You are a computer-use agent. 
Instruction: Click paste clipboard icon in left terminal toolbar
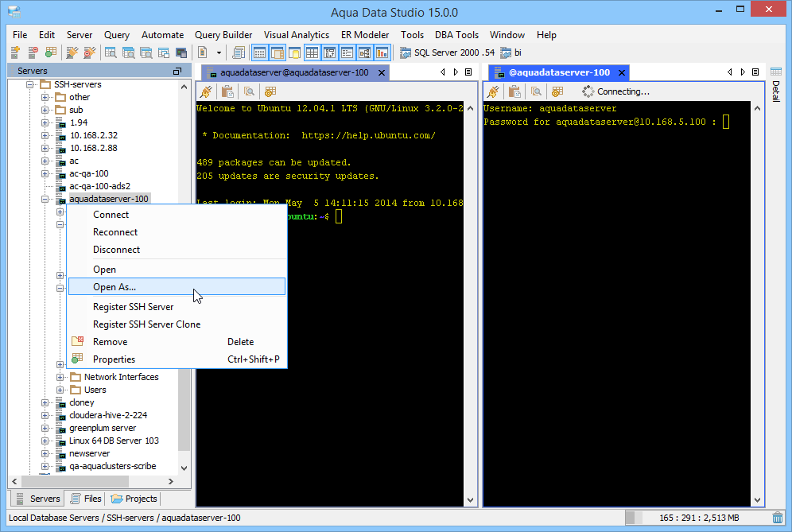coord(227,91)
